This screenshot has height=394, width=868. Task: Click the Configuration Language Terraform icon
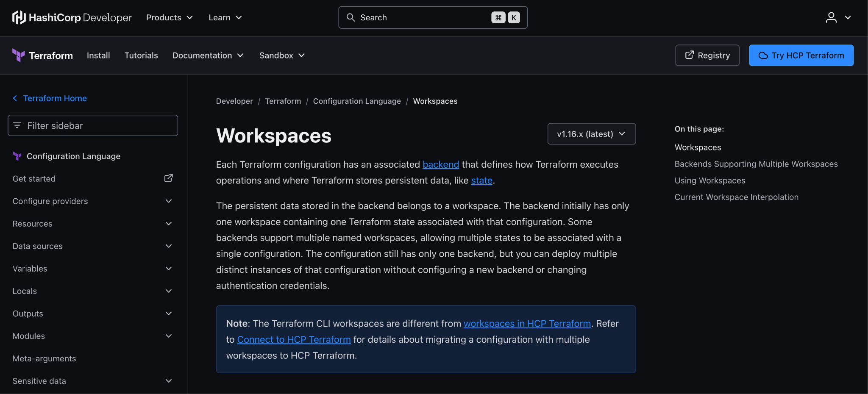[x=17, y=156]
